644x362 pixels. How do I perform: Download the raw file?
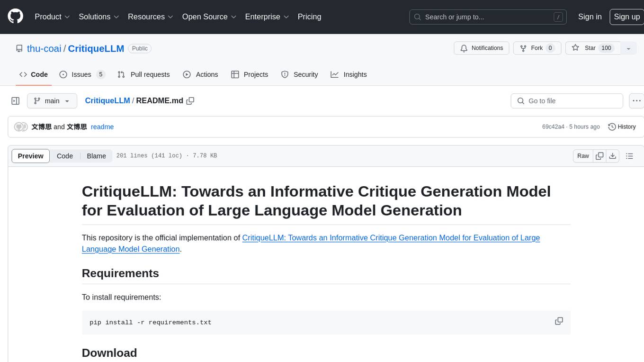[x=612, y=156]
